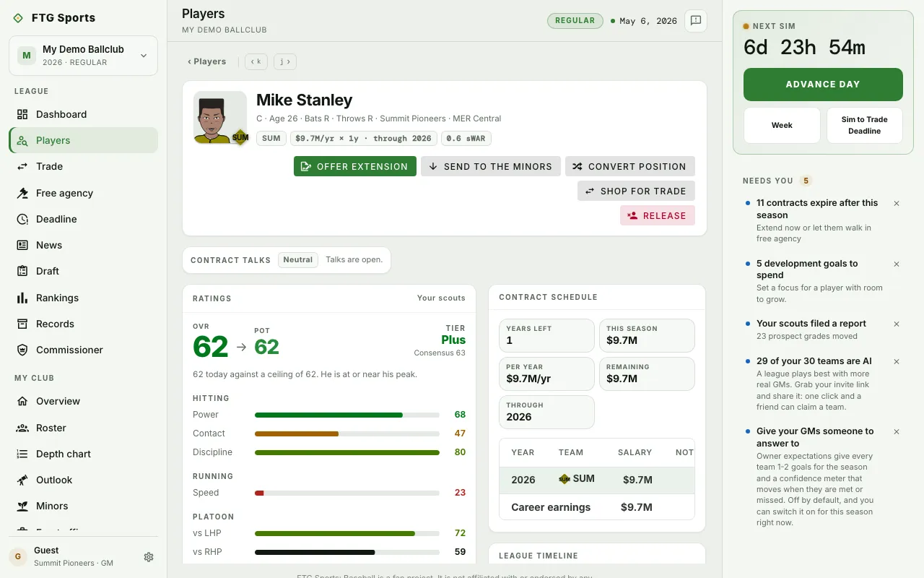Click the Deadline hourglass icon
924x578 pixels.
22,219
